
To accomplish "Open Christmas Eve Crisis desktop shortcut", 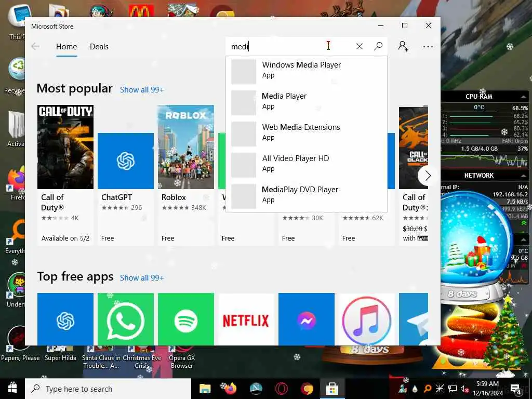I will coord(142,357).
